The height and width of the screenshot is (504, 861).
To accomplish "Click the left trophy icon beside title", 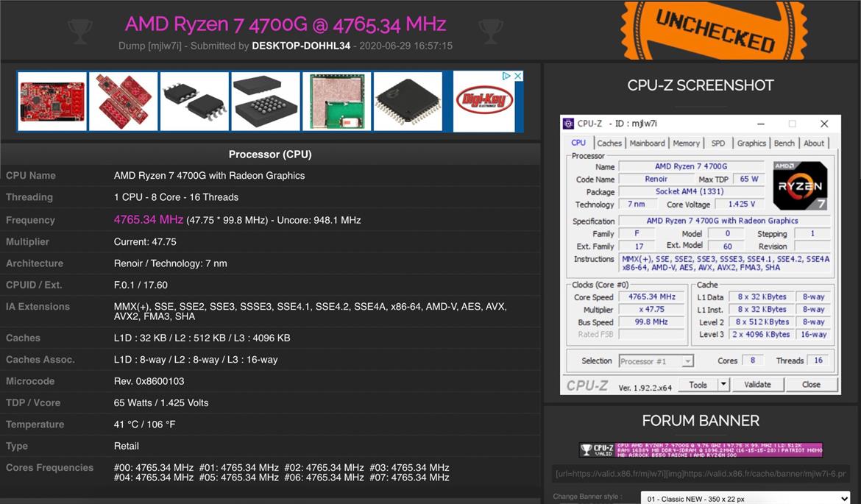I will point(80,32).
